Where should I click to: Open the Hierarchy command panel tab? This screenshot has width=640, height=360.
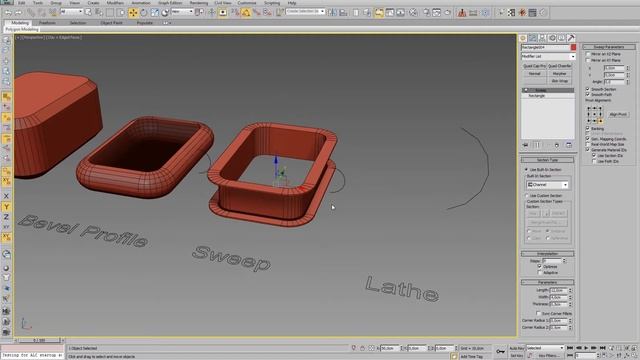(x=542, y=38)
